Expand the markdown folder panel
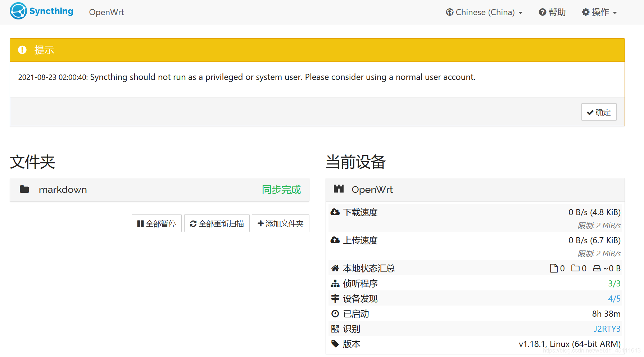The image size is (644, 357). pos(159,190)
